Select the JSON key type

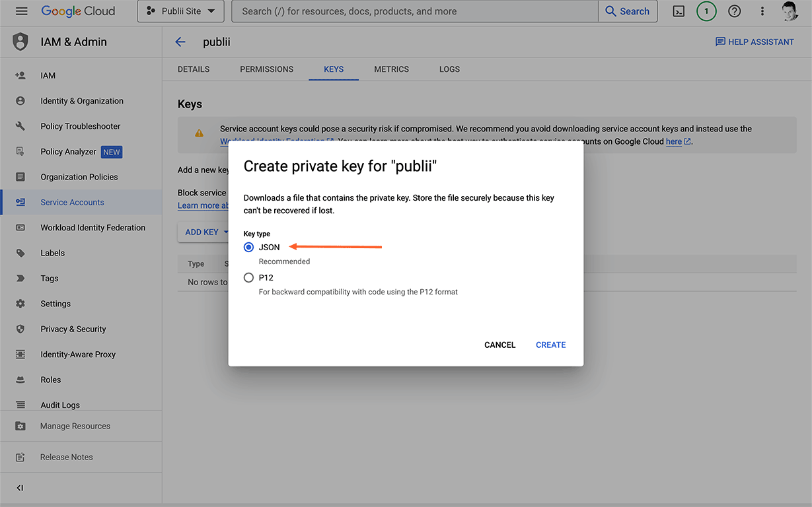pyautogui.click(x=248, y=247)
